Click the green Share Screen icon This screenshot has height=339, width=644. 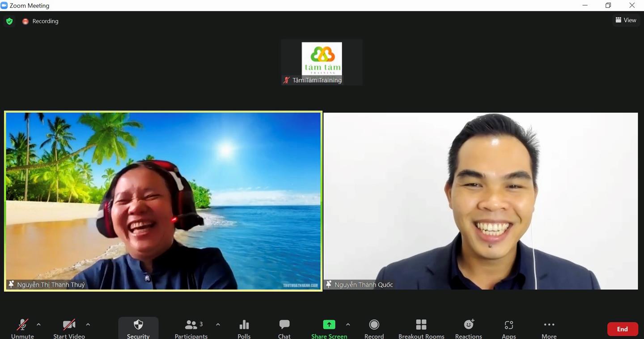click(x=329, y=325)
